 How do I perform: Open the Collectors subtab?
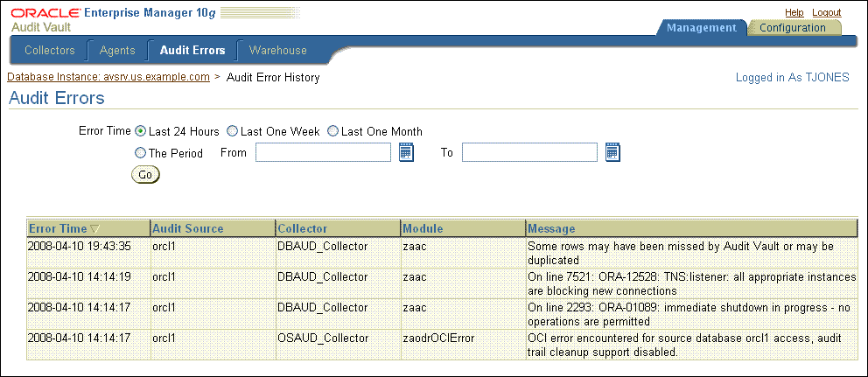[x=50, y=51]
